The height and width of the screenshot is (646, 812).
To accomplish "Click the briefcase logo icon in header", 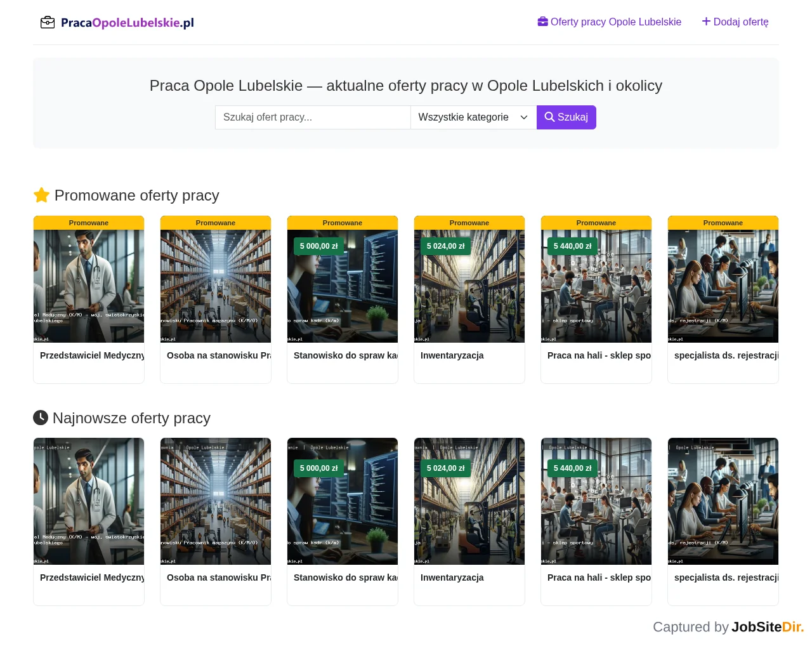I will 48,23.
